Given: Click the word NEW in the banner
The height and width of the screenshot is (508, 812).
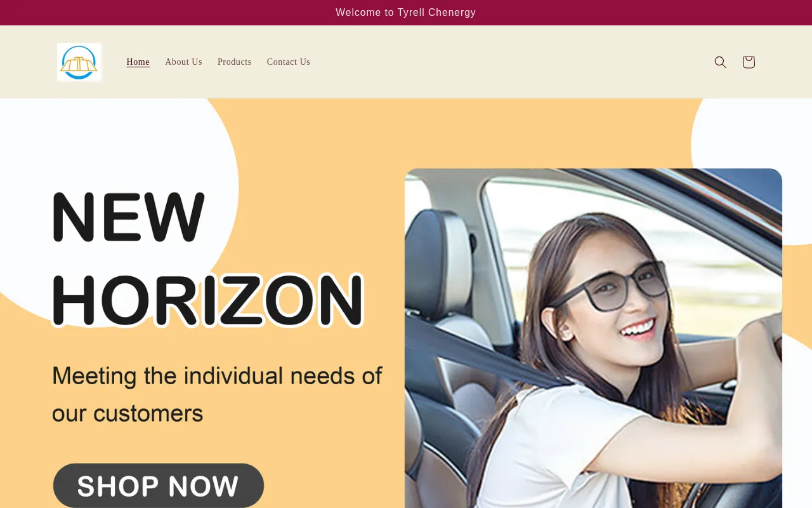Looking at the screenshot, I should (129, 217).
